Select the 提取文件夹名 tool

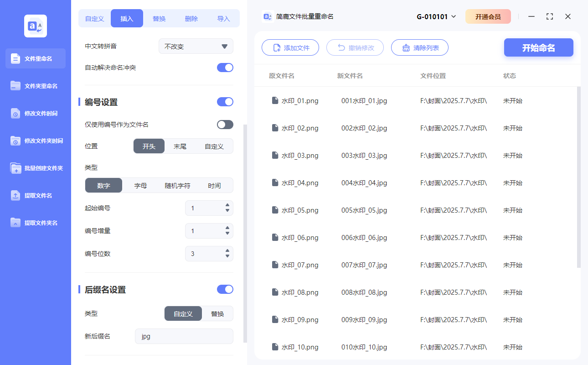[35, 223]
